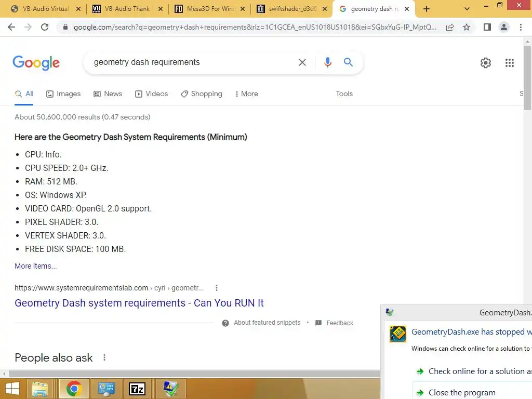Open the More items link
The height and width of the screenshot is (399, 532).
[36, 267]
